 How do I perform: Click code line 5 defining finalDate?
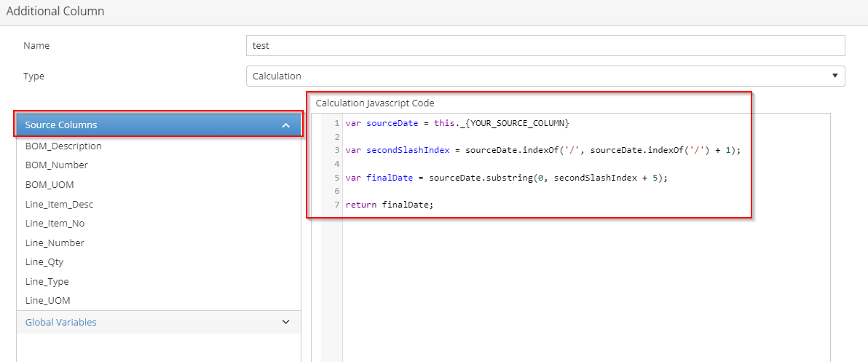(x=506, y=178)
